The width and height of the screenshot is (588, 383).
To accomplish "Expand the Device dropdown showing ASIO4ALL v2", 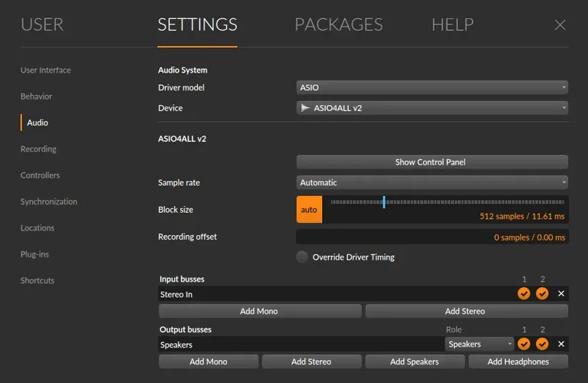I will (432, 108).
